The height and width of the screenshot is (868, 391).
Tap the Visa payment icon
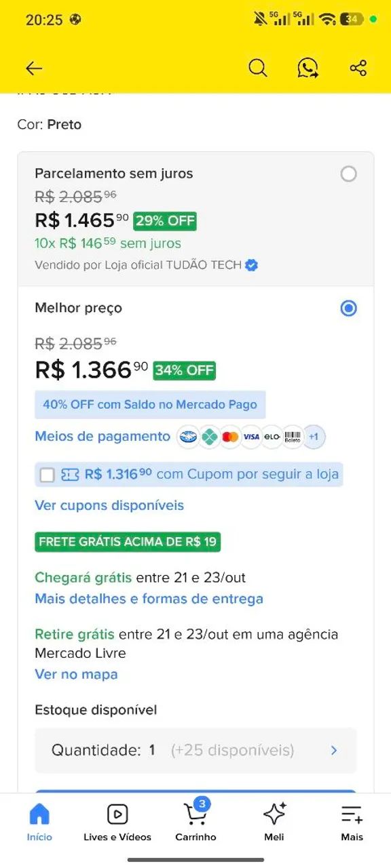(x=251, y=437)
